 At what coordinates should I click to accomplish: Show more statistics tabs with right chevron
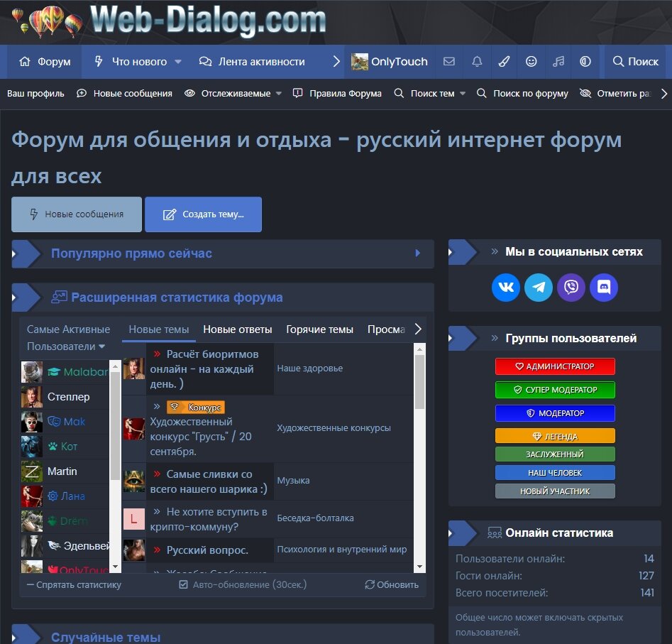418,329
